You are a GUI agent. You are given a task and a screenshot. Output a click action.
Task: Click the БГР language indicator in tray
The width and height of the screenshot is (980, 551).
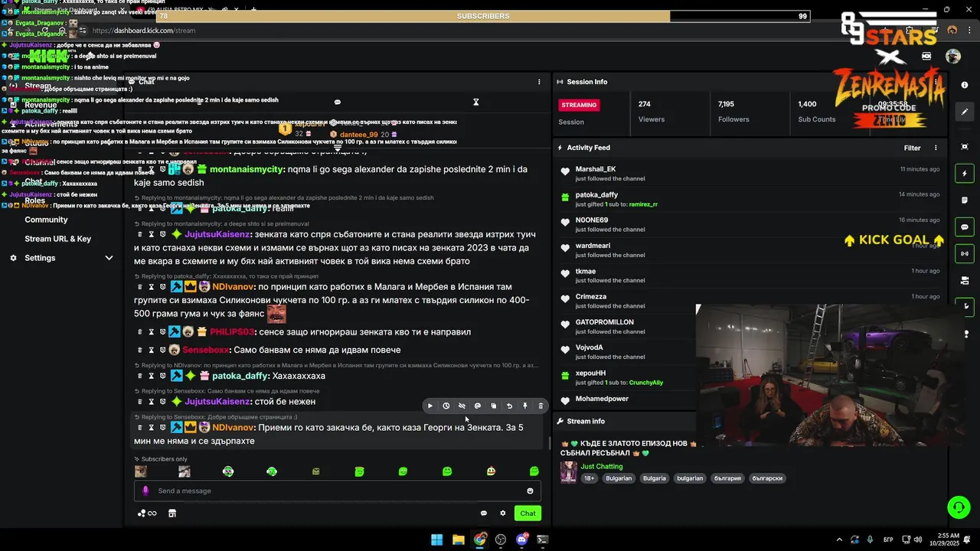pos(888,540)
